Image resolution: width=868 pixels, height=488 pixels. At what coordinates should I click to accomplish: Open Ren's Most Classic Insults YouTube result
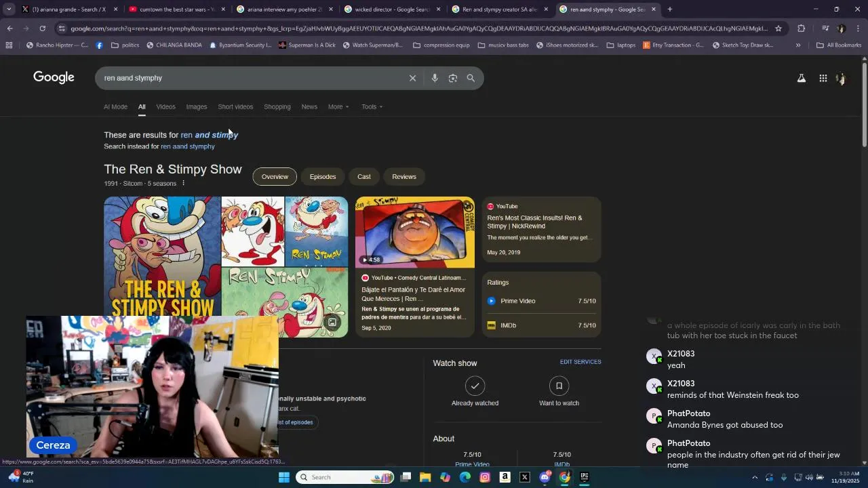click(541, 229)
